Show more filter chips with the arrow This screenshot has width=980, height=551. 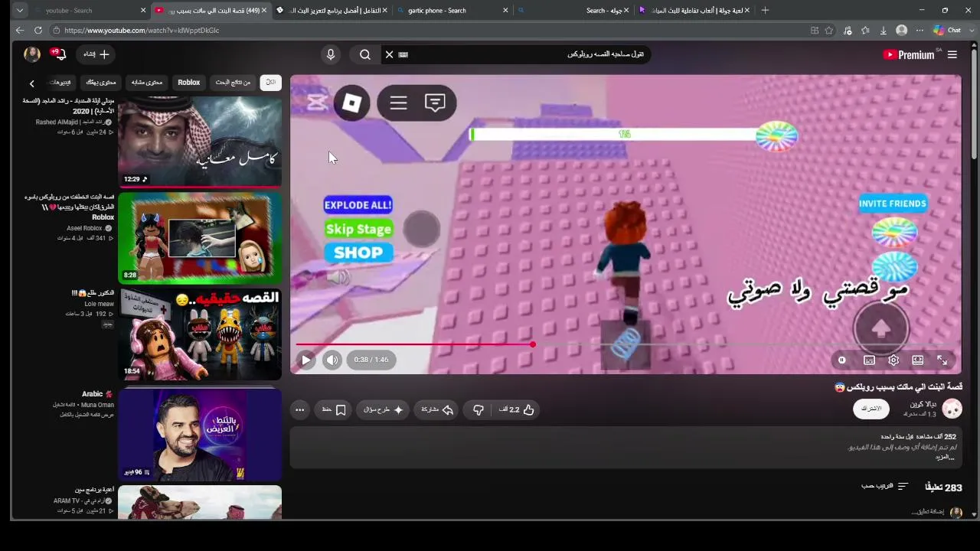point(32,83)
